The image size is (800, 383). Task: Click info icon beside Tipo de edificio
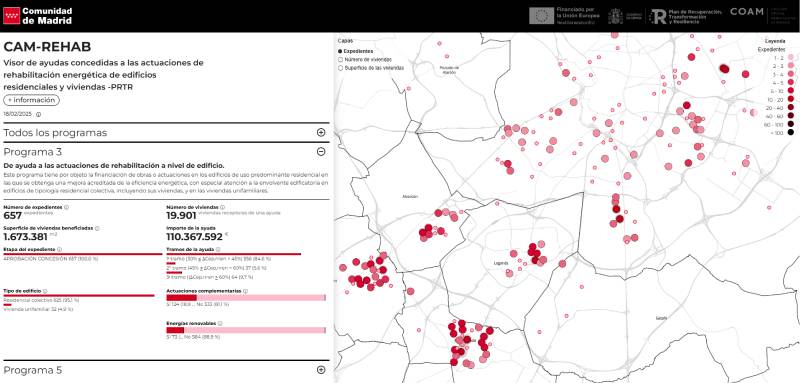point(45,291)
